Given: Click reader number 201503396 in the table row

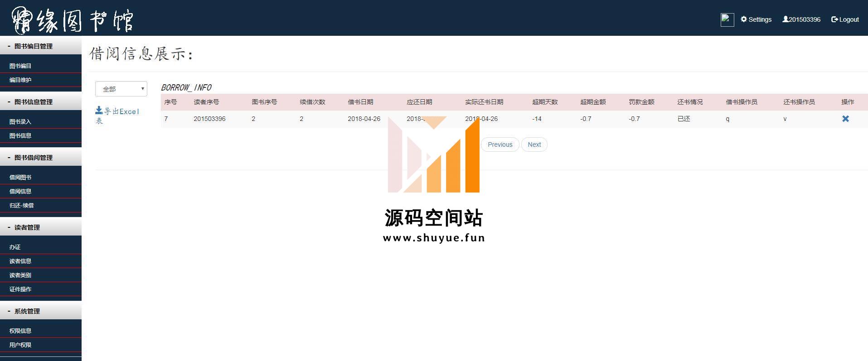Looking at the screenshot, I should 209,119.
